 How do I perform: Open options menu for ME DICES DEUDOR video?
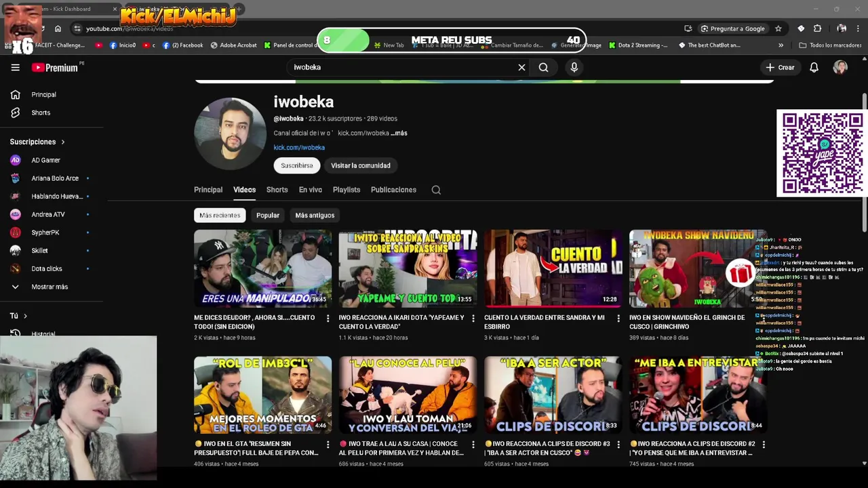(328, 318)
